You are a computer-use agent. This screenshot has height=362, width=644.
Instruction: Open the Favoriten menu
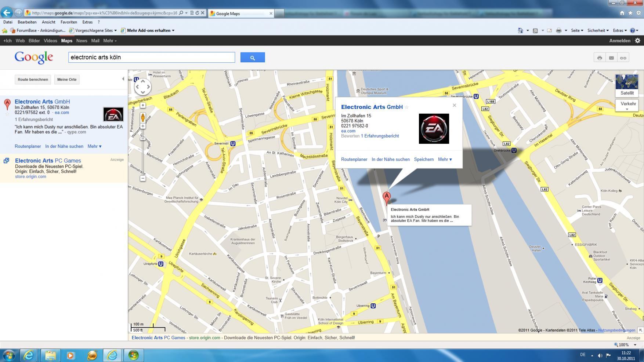tap(69, 22)
